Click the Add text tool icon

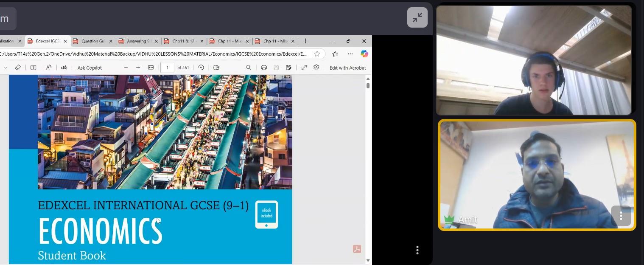coord(33,68)
